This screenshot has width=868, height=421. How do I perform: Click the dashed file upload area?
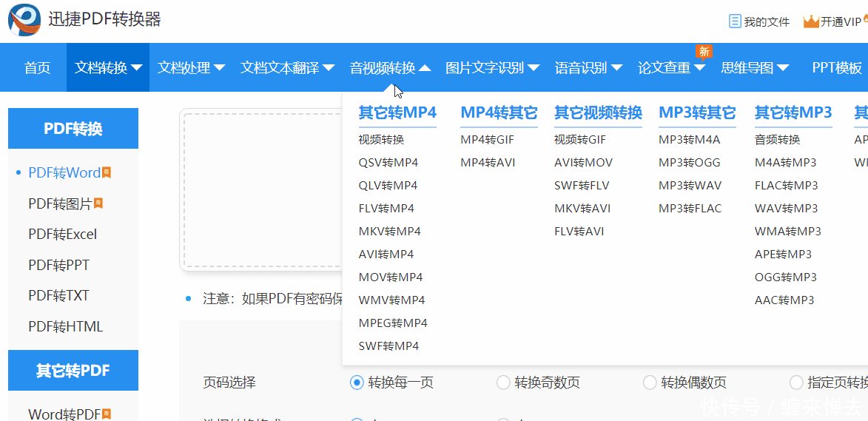263,189
